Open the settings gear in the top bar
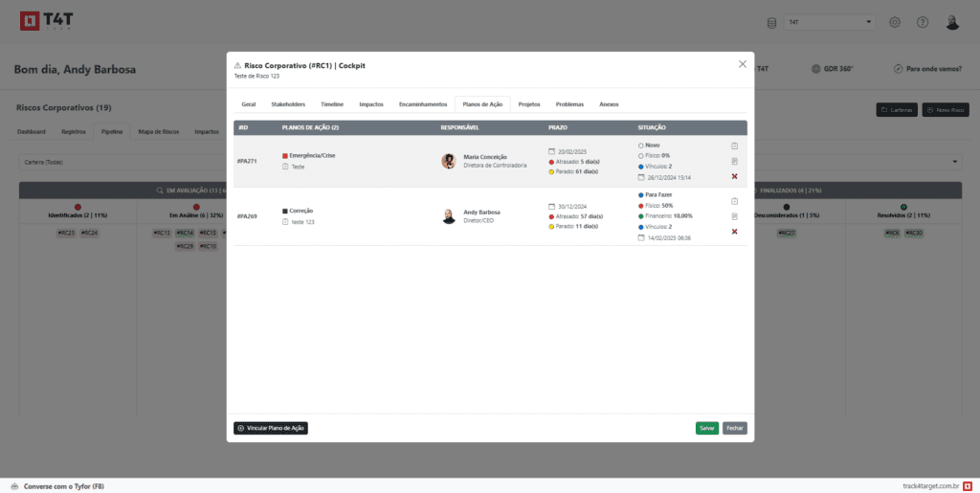 pos(895,22)
